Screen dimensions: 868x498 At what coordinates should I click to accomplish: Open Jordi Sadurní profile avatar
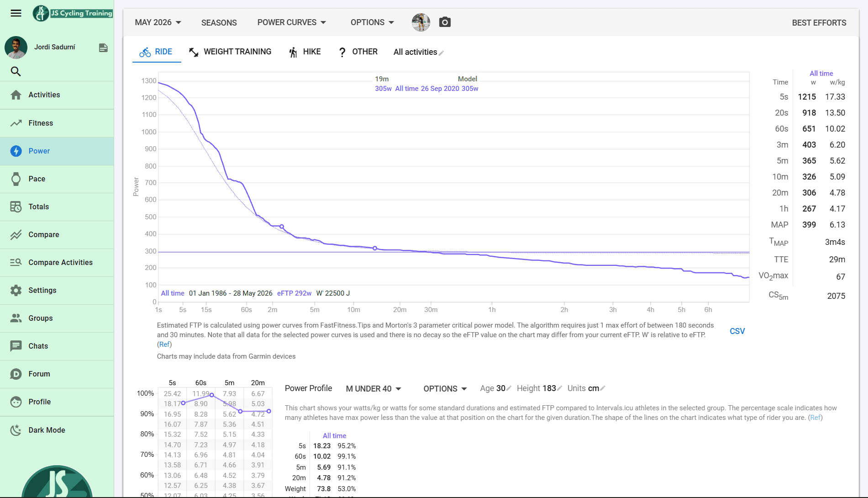16,47
